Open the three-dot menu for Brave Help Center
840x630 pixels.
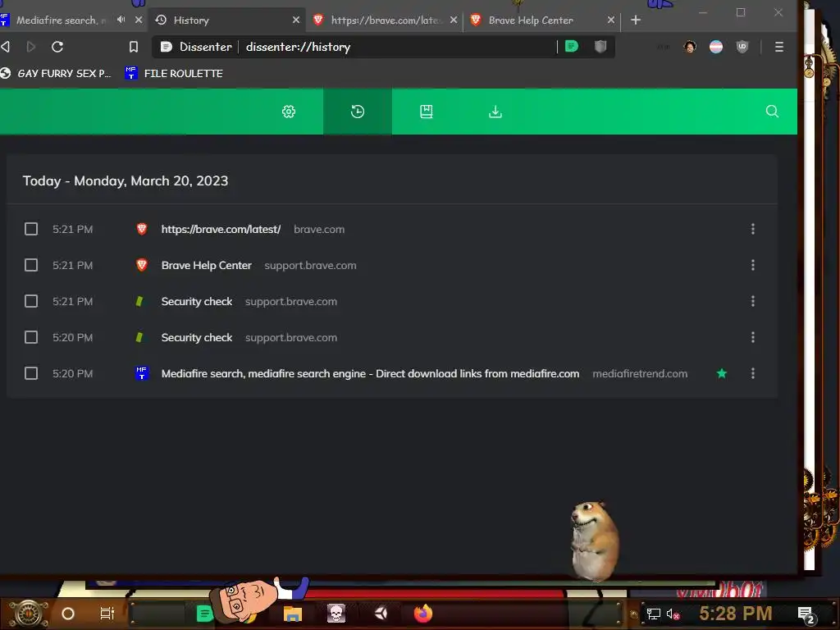pos(753,265)
